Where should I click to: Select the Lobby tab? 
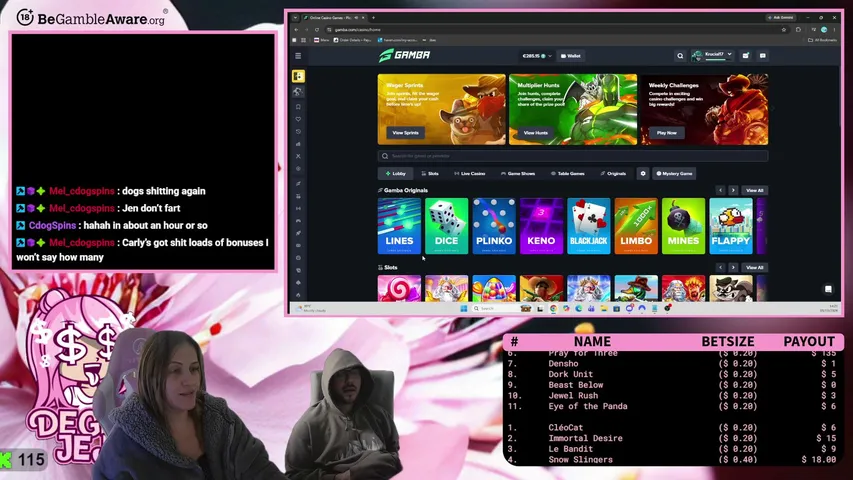(395, 174)
